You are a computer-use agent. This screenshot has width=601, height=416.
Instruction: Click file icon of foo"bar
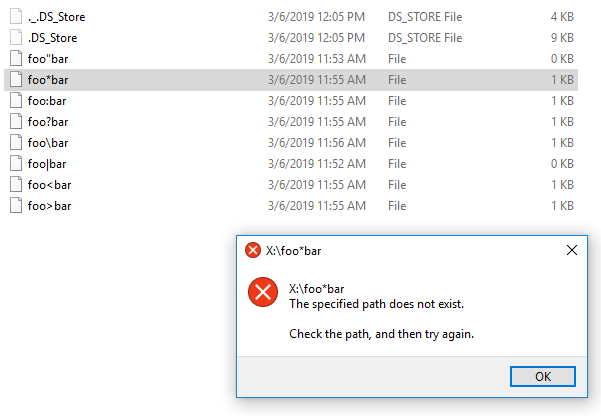15,59
